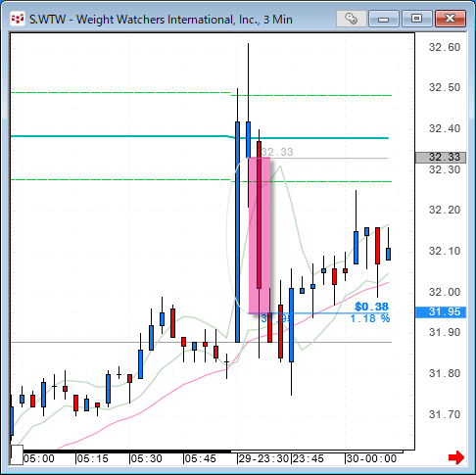
Task: Click the 05:15 time axis label
Action: pyautogui.click(x=93, y=458)
